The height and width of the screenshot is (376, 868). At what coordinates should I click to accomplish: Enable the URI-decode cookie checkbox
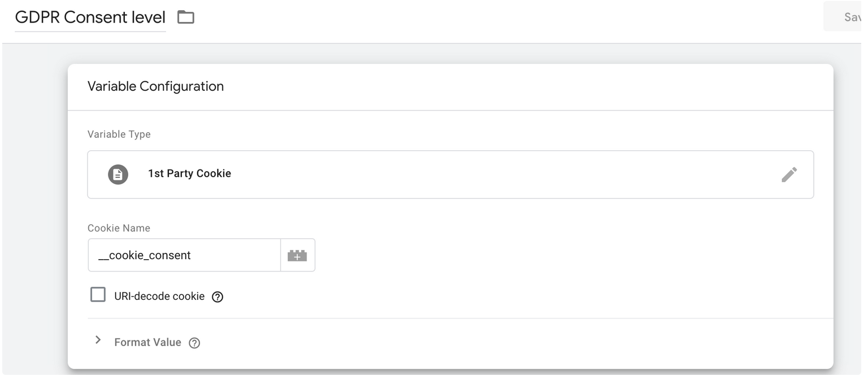click(x=98, y=295)
